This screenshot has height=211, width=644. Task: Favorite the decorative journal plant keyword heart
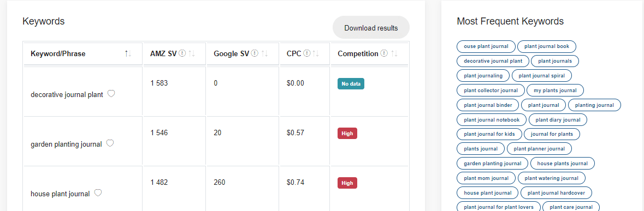click(111, 94)
